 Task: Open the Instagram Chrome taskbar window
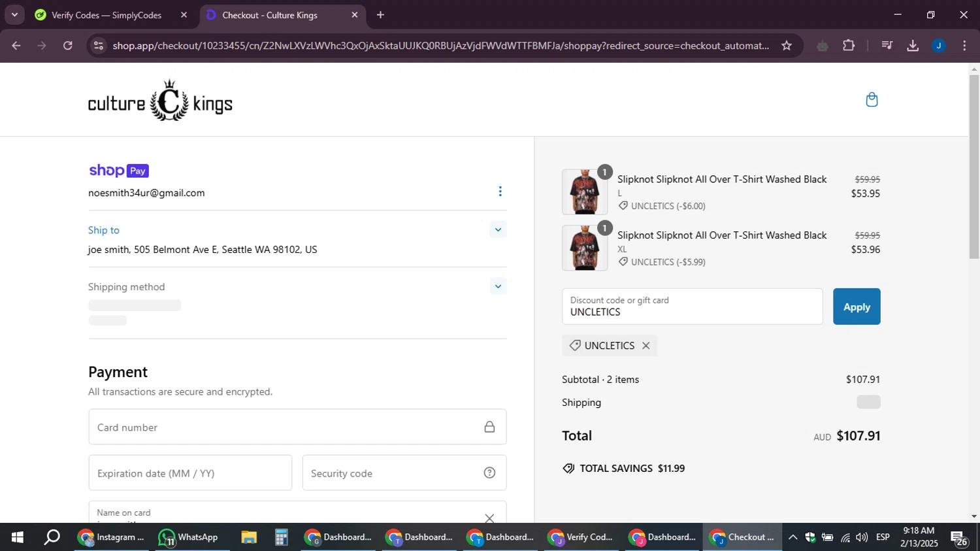[x=111, y=537]
